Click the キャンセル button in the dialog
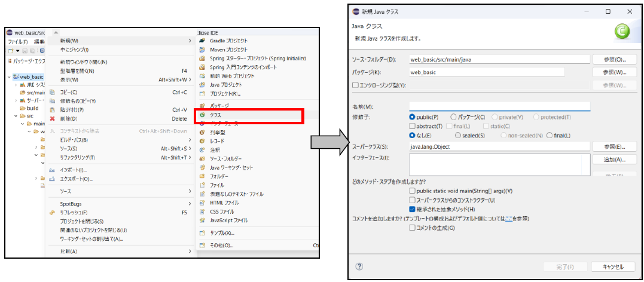 [614, 266]
